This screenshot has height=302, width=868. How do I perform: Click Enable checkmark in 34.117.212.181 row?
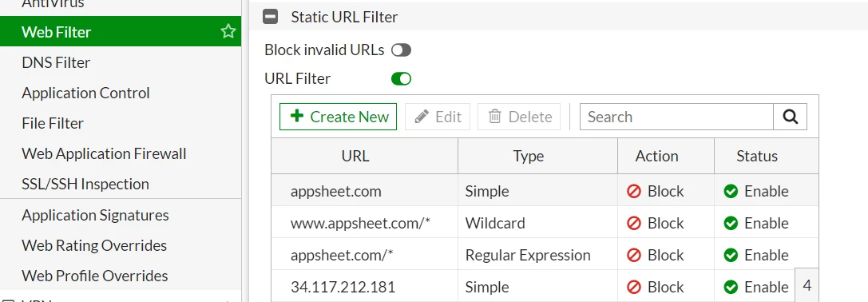point(731,287)
